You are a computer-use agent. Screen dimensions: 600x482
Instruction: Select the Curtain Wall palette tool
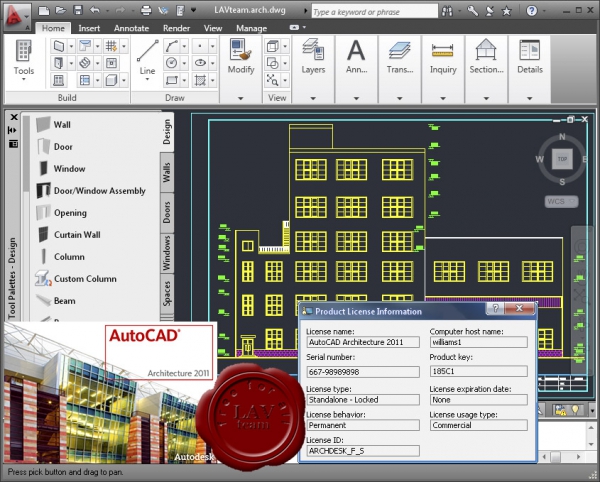(x=69, y=234)
